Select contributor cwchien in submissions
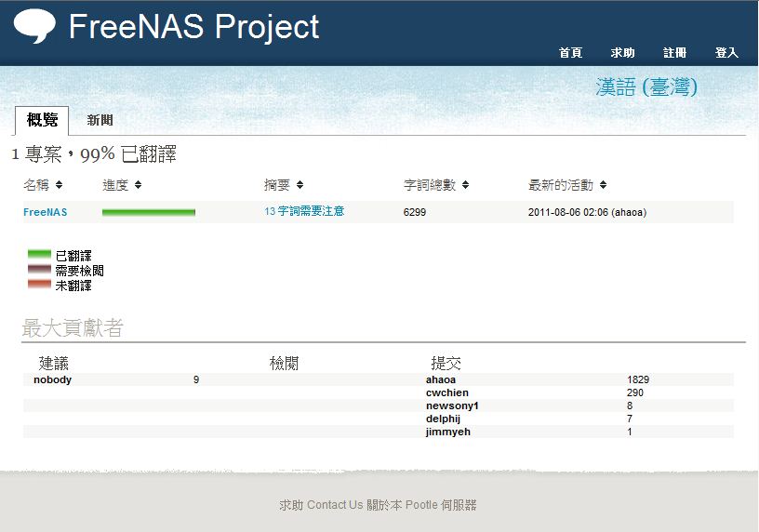This screenshot has width=759, height=532. [x=447, y=392]
